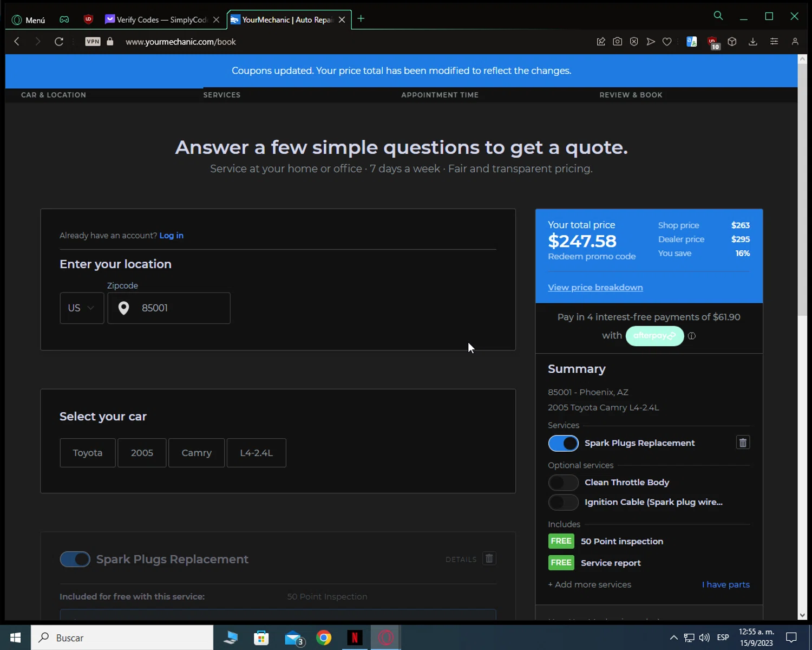This screenshot has width=812, height=650.
Task: Toggle Spark Plugs Replacement in main panel
Action: click(75, 559)
